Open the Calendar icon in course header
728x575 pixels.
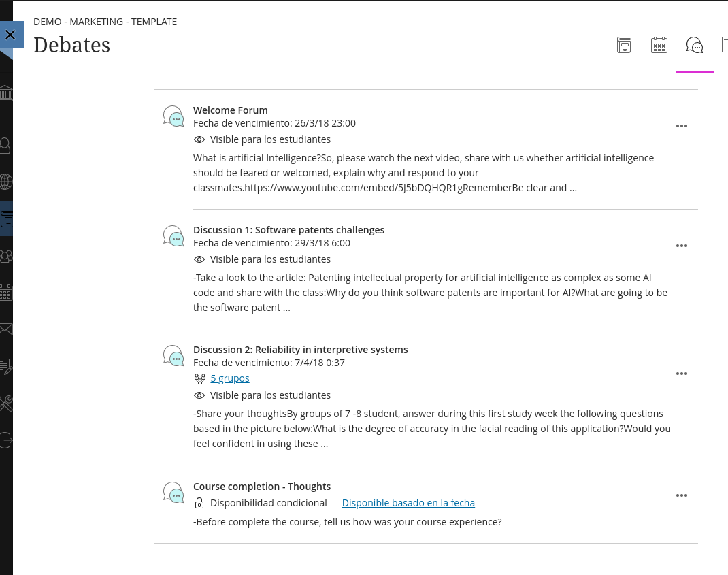659,45
